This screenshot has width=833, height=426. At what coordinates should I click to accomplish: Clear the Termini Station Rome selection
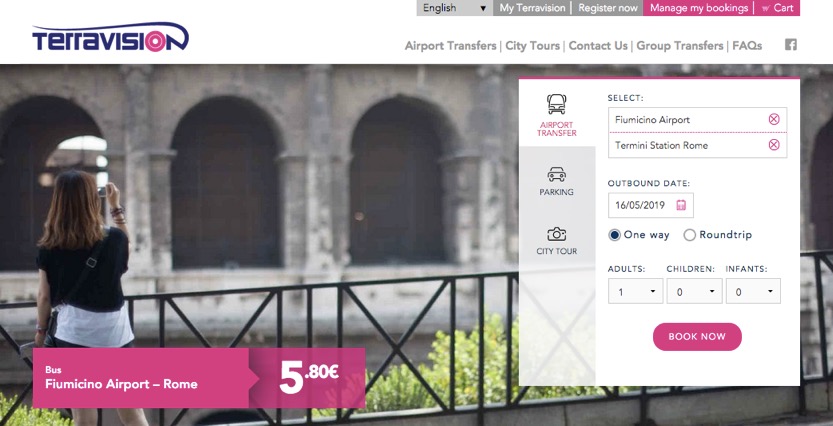click(774, 144)
